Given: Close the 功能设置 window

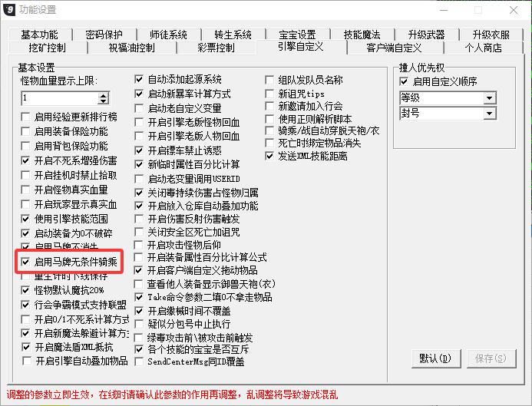Looking at the screenshot, I should [x=514, y=10].
